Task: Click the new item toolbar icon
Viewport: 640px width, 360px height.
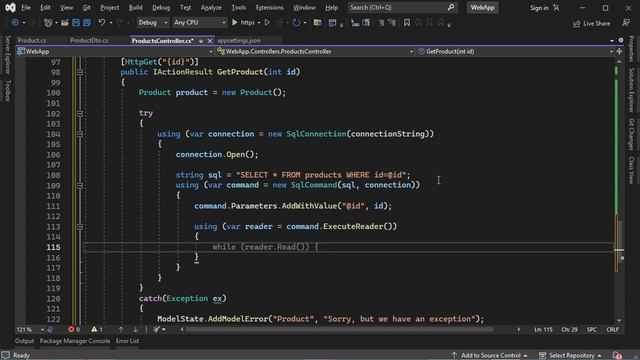Action: tap(48, 23)
